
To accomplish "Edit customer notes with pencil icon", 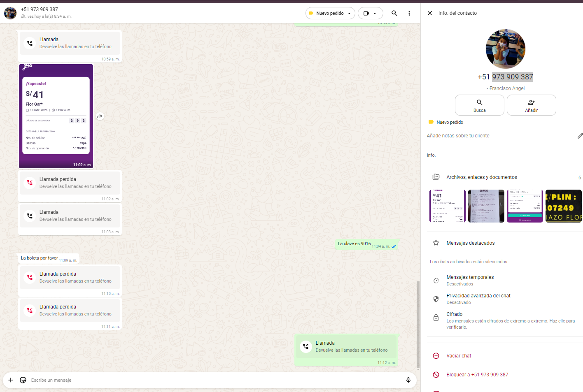I will (x=580, y=136).
